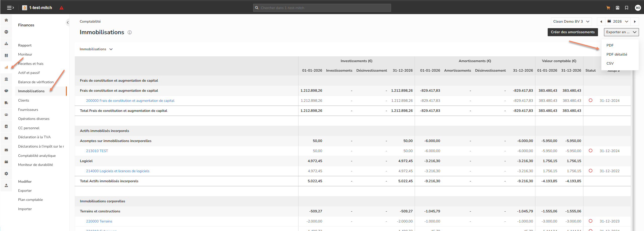
Task: Click the red warning triangle icon
Action: click(x=61, y=8)
